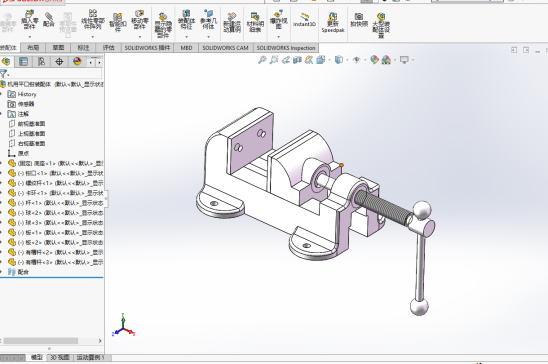The width and height of the screenshot is (548, 364).
Task: Switch to the SOLIDWORKS Inspection tab
Action: click(286, 48)
